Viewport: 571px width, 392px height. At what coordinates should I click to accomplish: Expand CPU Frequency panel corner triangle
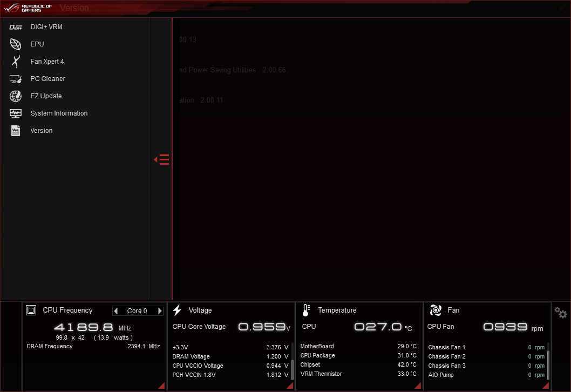pyautogui.click(x=162, y=386)
